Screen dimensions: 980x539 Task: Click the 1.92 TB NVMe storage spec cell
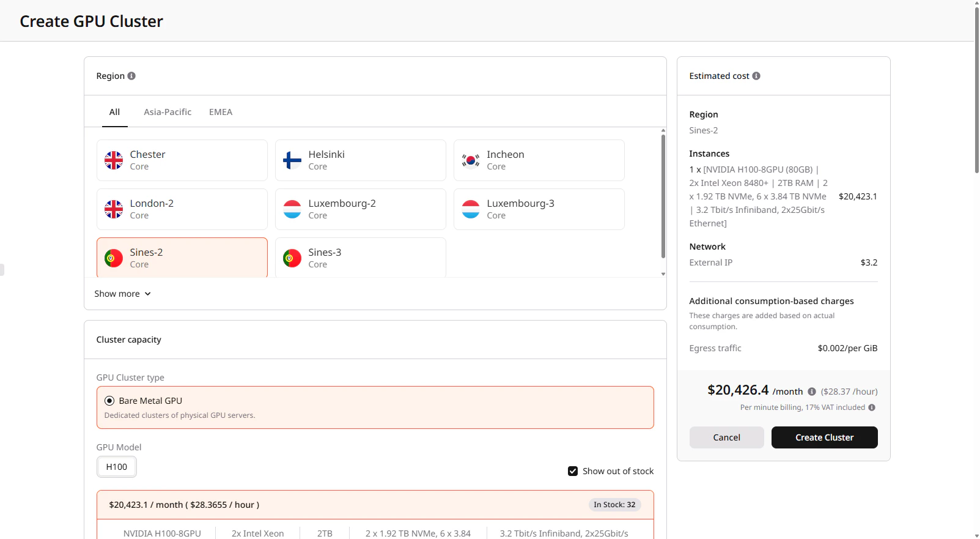pyautogui.click(x=418, y=533)
